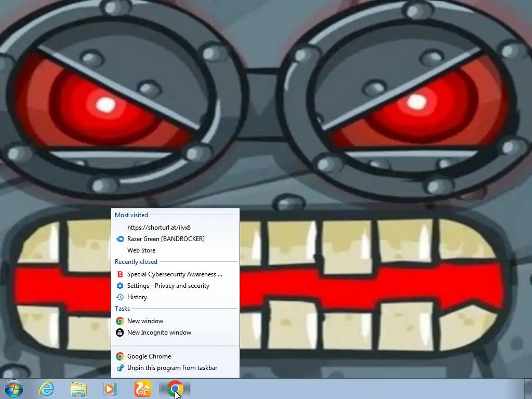The image size is (532, 399).
Task: Select New Incognito window task
Action: tap(176, 332)
